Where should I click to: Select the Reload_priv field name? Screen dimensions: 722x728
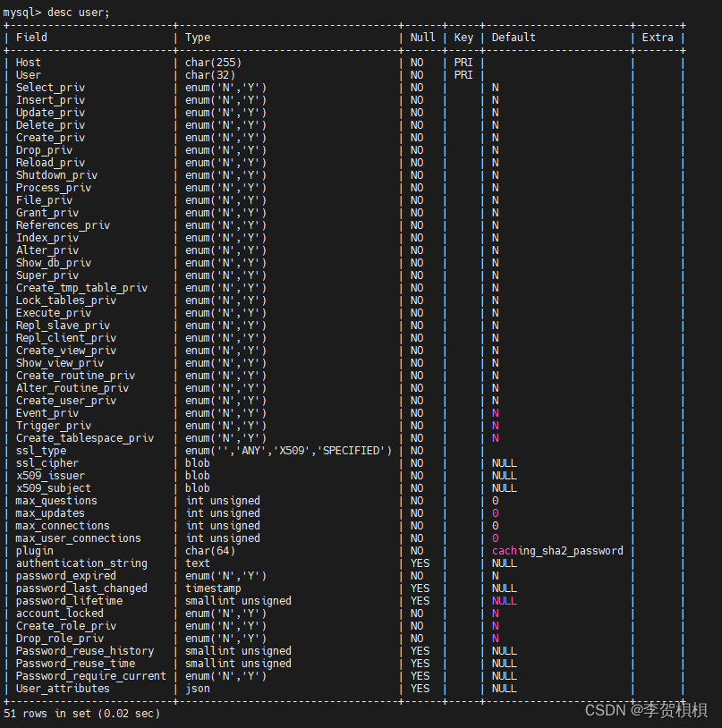51,163
